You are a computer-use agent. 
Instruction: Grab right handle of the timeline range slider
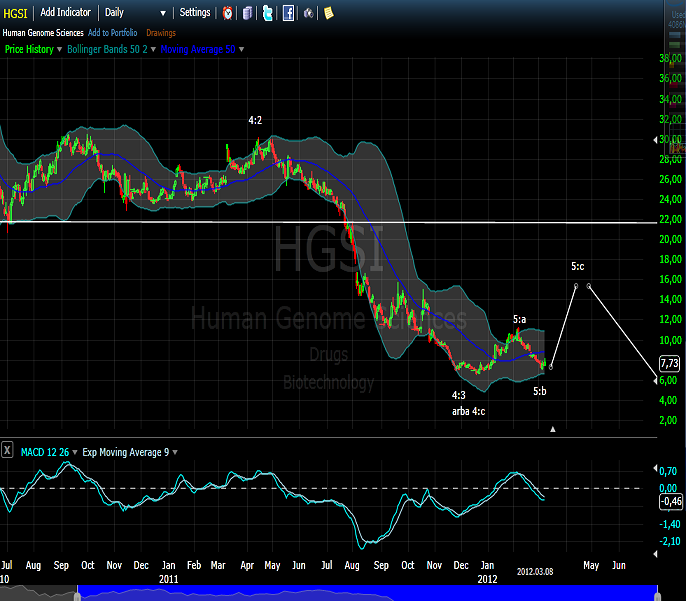pos(658,597)
